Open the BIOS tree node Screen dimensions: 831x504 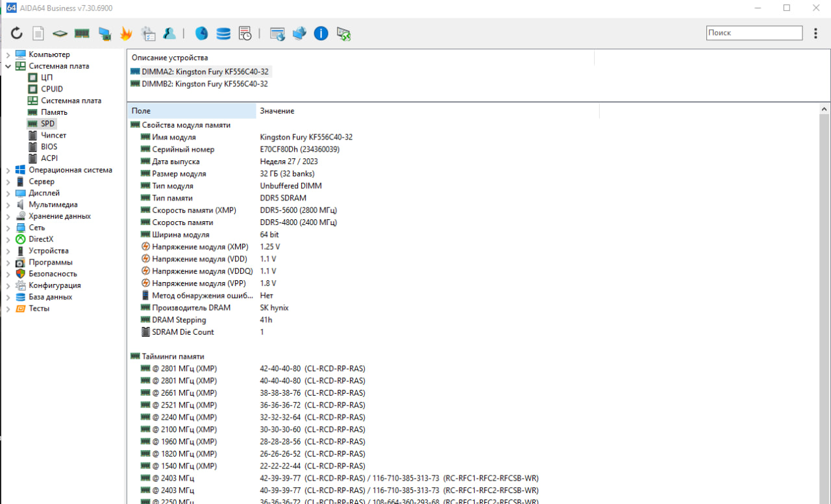pos(49,147)
